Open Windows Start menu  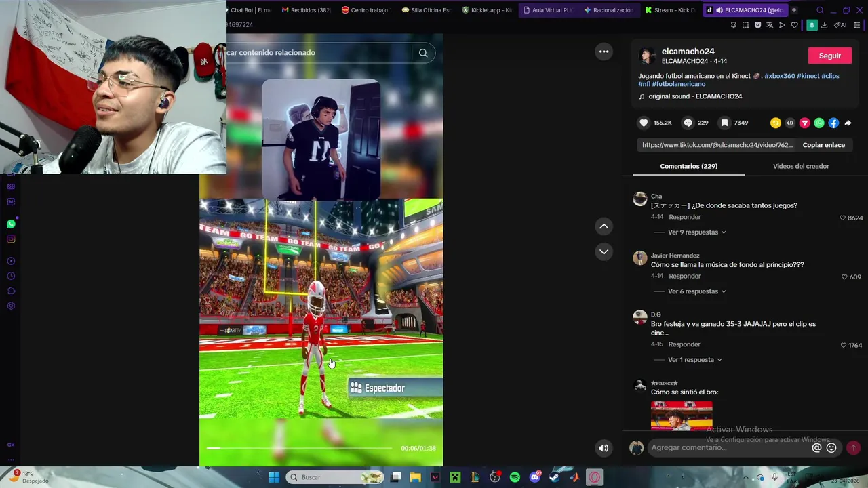tap(274, 477)
